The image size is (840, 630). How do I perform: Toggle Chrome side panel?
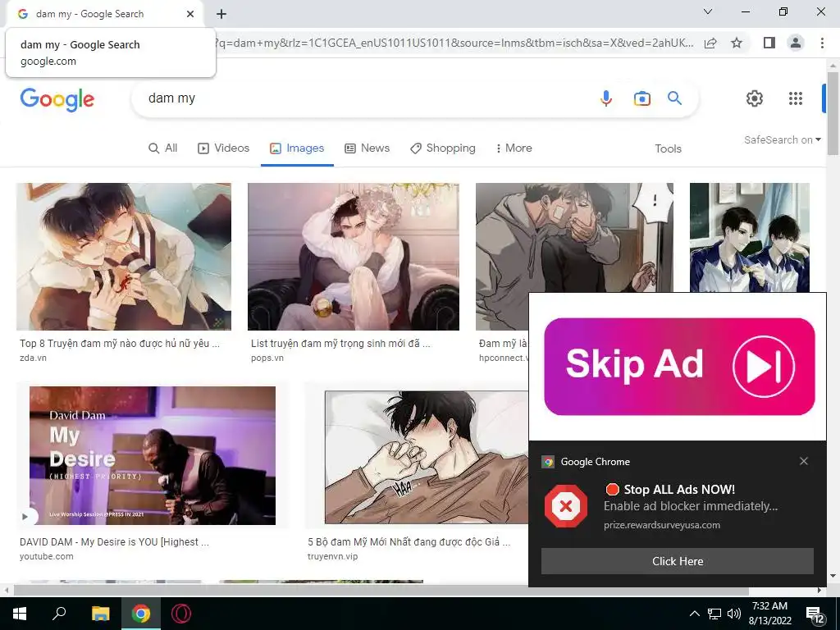(769, 43)
